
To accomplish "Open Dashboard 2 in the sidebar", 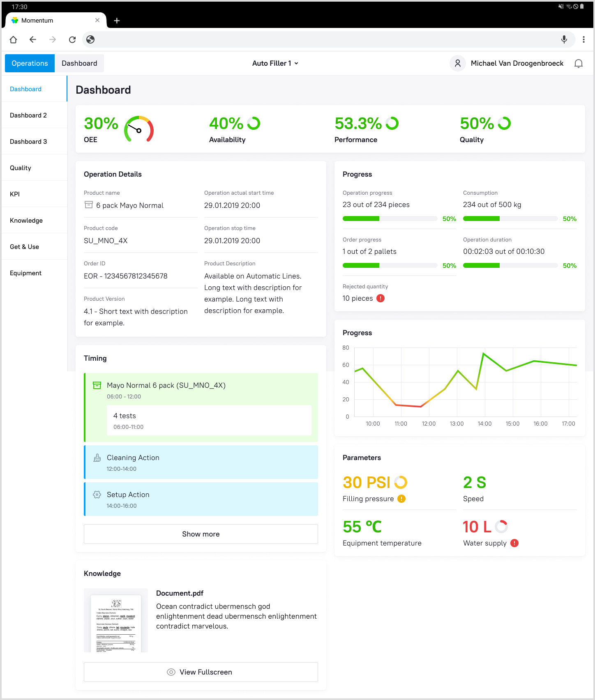I will point(35,115).
